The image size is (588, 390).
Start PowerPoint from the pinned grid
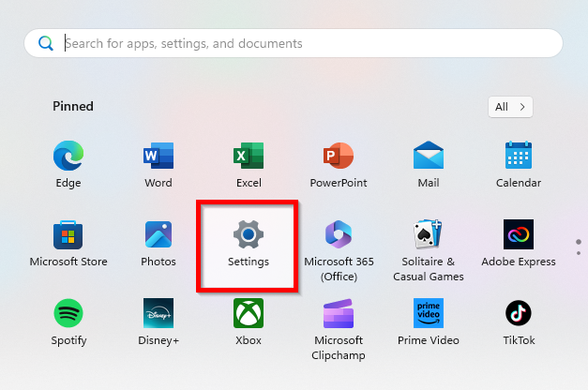[x=339, y=164]
